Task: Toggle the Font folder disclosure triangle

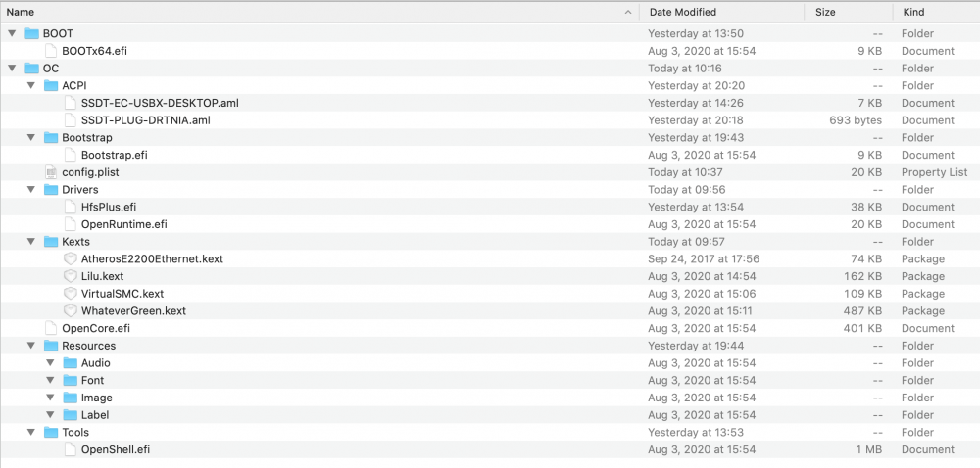Action: click(x=51, y=380)
